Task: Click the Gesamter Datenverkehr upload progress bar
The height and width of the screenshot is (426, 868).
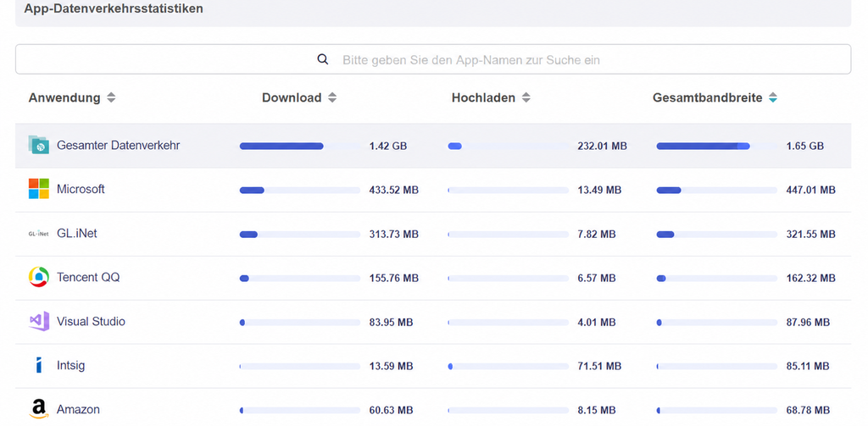Action: point(509,146)
